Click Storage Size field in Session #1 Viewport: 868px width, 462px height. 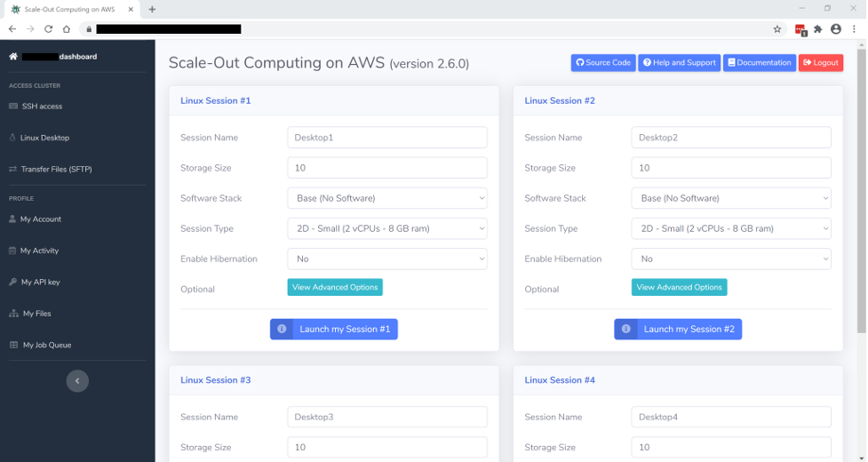387,168
